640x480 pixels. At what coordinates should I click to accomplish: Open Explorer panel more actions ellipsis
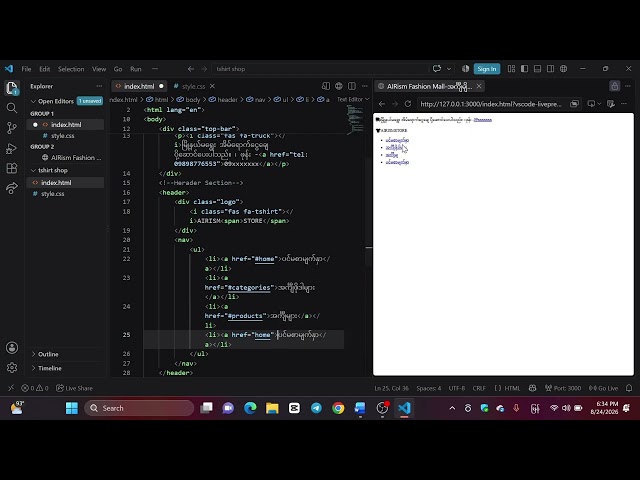tap(99, 86)
